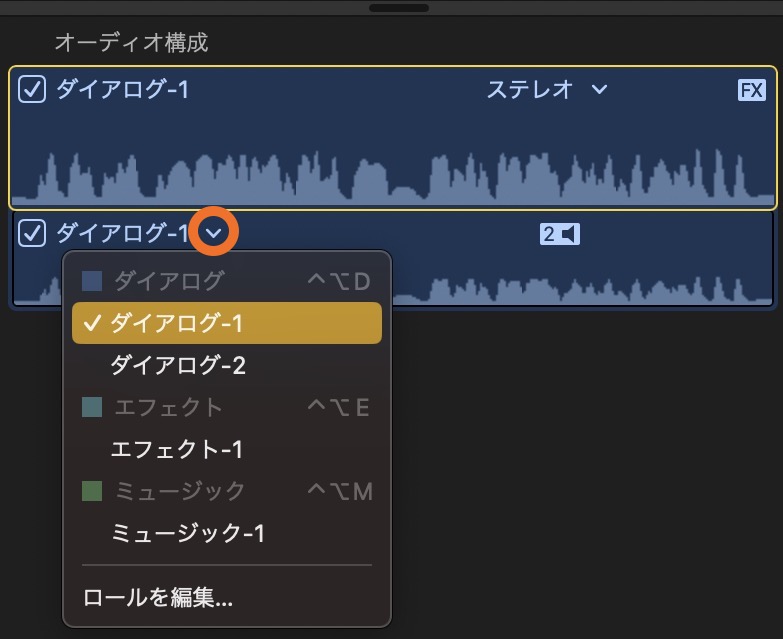Select the エフェクト role header
This screenshot has height=639, width=783.
tap(227, 407)
